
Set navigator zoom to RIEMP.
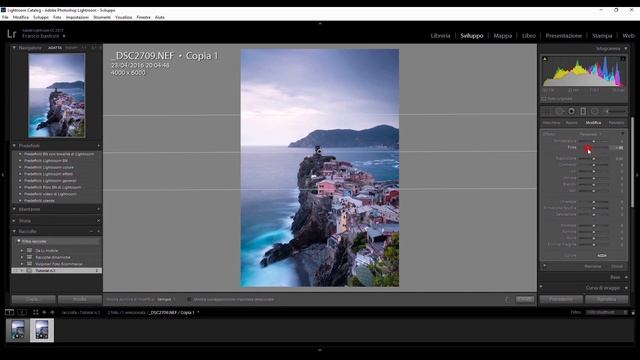tap(71, 48)
